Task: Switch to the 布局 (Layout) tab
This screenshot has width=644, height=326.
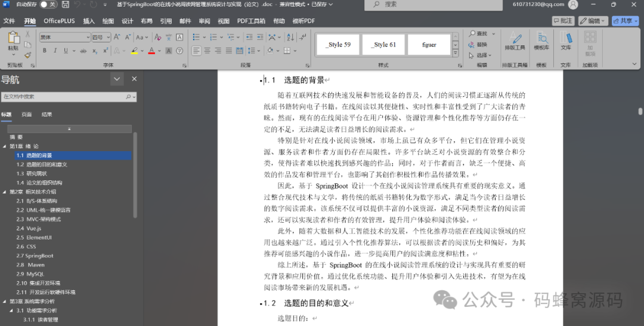Action: click(147, 21)
